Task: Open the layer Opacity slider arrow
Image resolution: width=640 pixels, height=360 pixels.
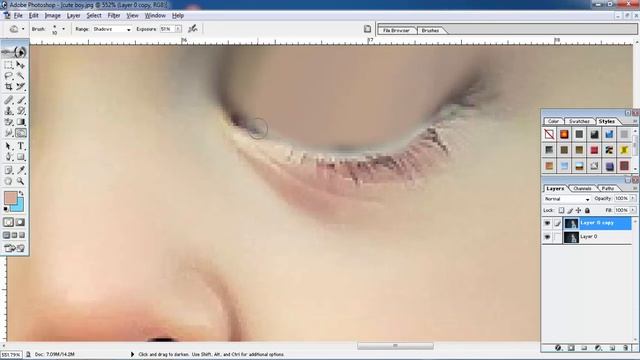Action: (633, 198)
